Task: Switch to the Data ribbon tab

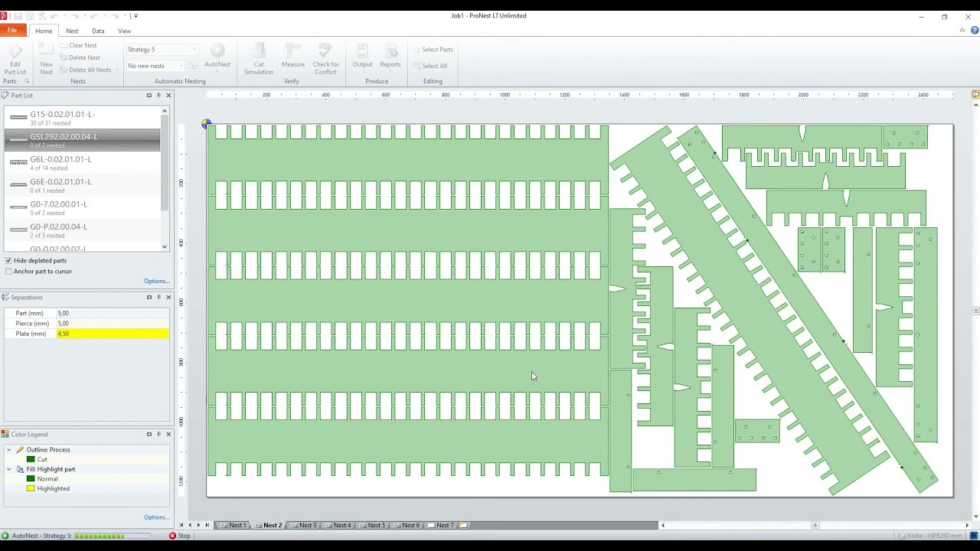Action: (98, 31)
